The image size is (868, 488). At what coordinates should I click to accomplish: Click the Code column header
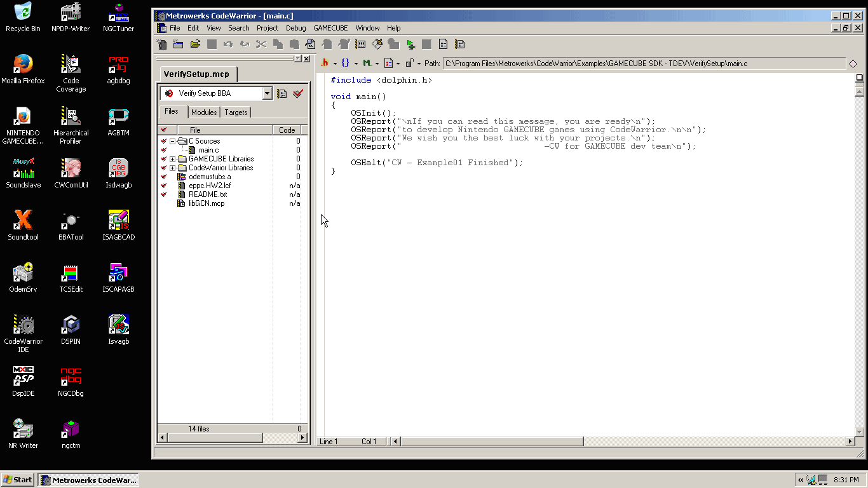pos(287,130)
